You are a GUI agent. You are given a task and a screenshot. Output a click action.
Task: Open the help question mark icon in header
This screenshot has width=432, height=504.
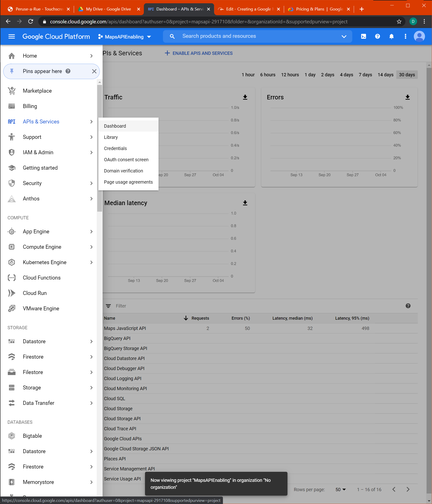click(377, 36)
